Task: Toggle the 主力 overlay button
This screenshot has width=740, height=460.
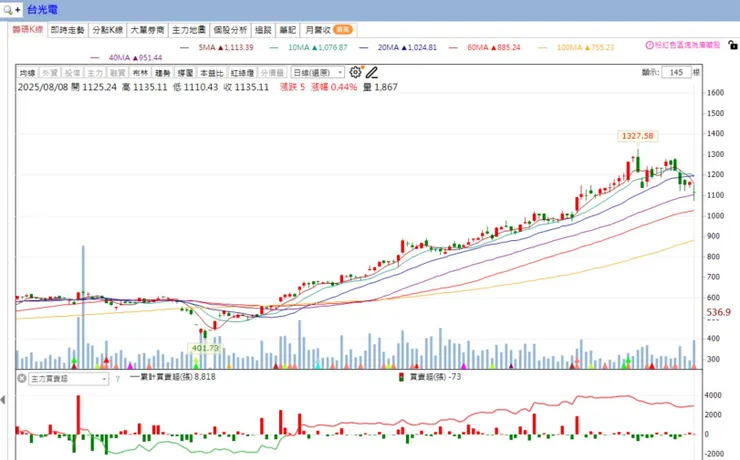Action: tap(95, 73)
